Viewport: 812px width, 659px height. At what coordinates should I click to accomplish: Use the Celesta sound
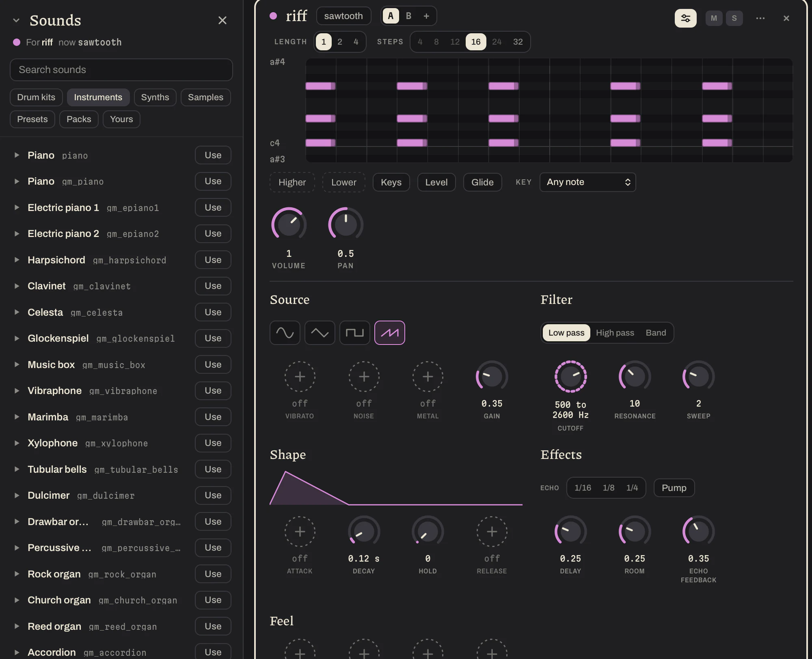(213, 312)
